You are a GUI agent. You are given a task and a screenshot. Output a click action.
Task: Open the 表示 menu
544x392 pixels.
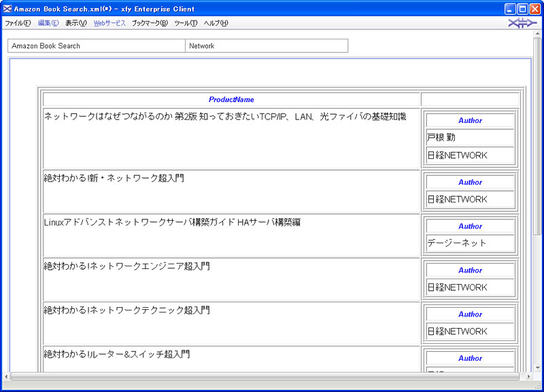[76, 23]
